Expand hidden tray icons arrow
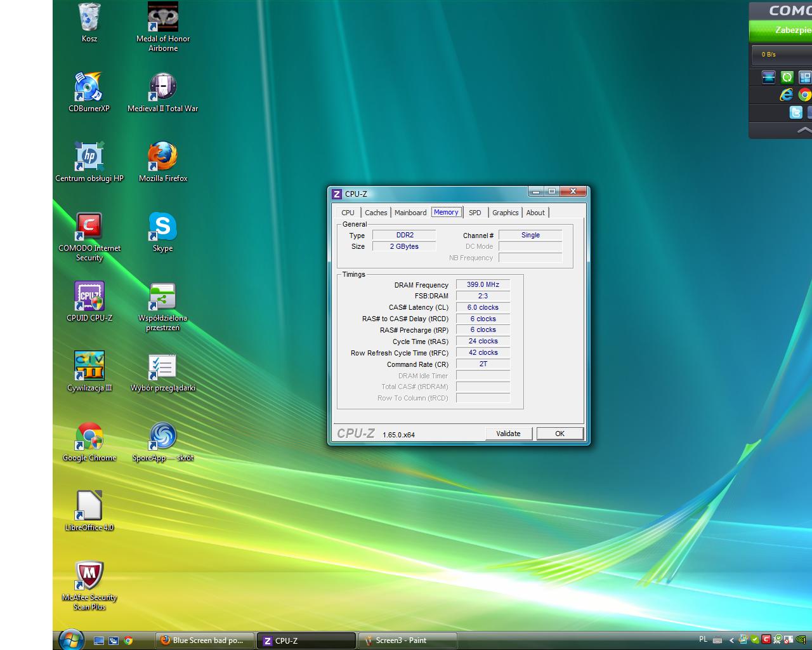The width and height of the screenshot is (812, 650). [x=731, y=640]
